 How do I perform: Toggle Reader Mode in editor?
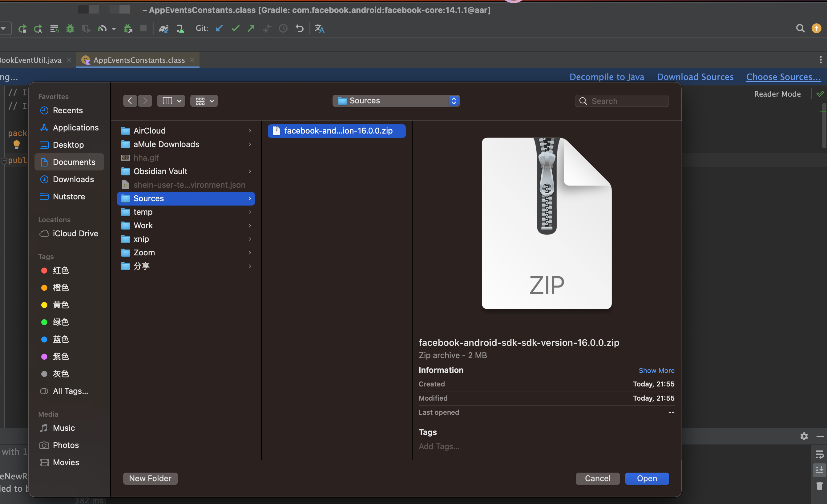[x=777, y=94]
